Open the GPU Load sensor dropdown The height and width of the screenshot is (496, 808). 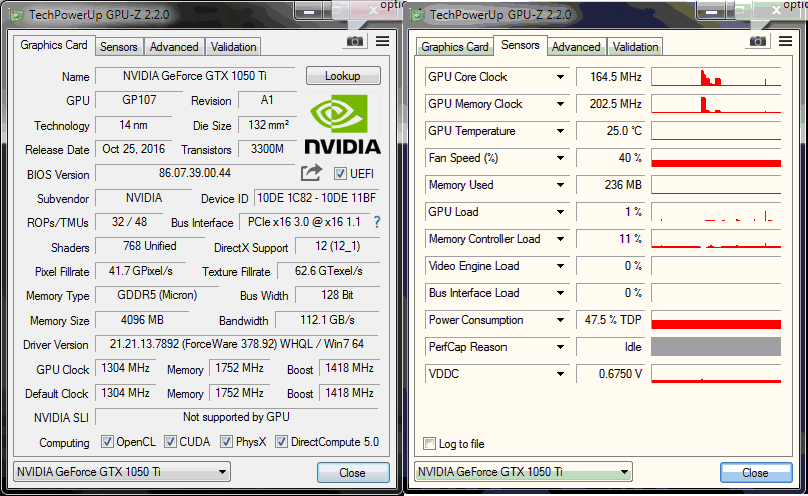click(560, 212)
